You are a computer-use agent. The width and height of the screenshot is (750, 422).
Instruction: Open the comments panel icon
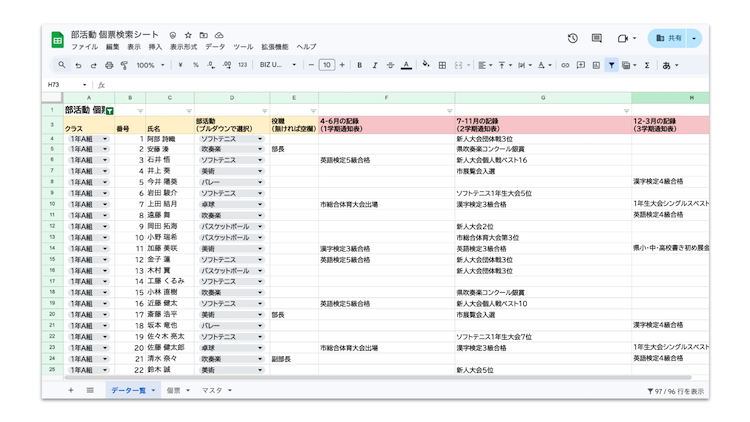click(597, 38)
